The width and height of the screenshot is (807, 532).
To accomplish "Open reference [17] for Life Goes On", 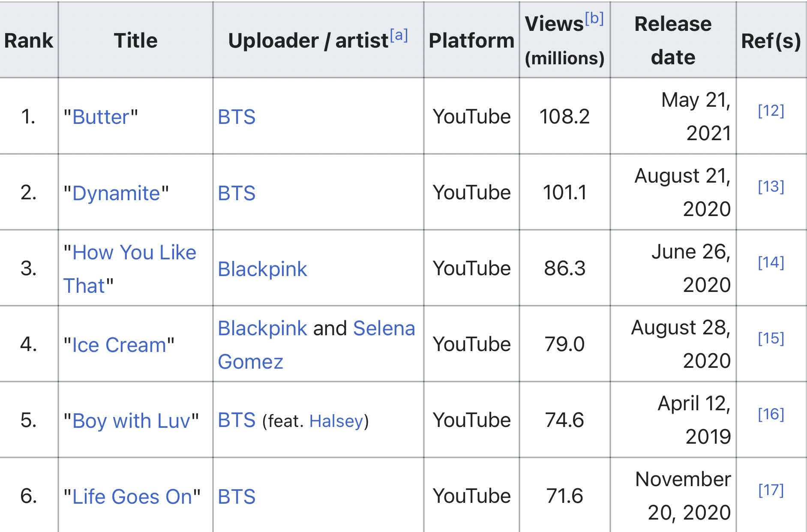I will pos(771,490).
